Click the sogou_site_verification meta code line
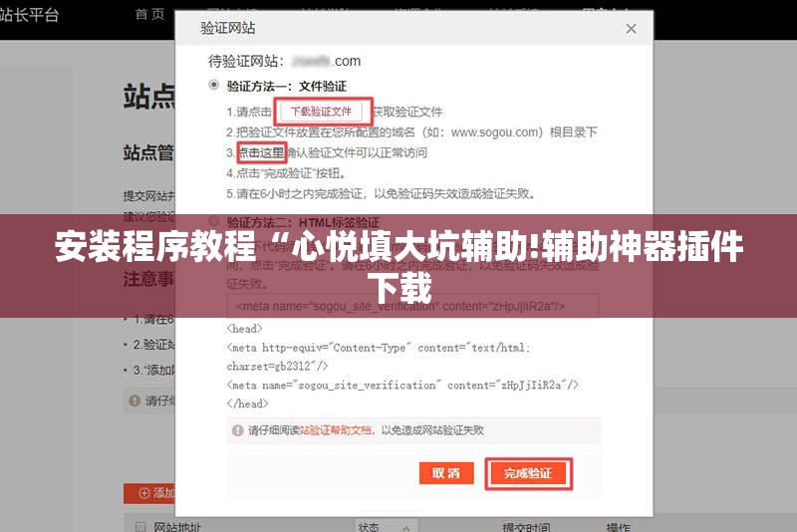The height and width of the screenshot is (532, 797). click(x=402, y=385)
